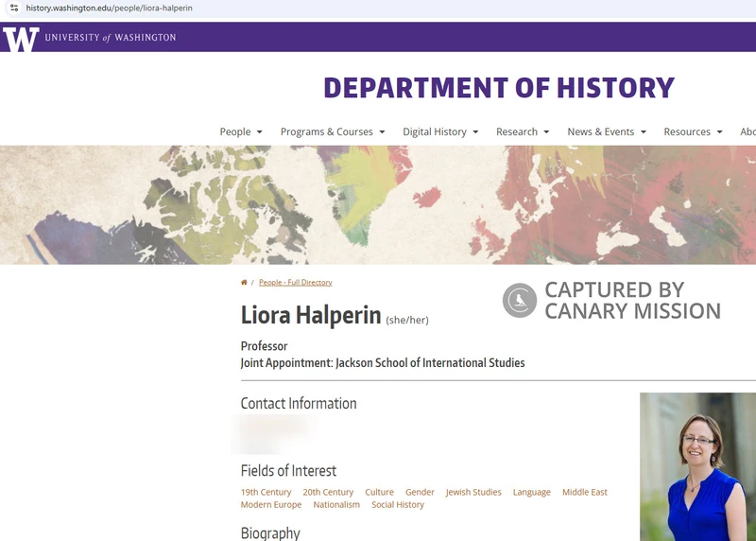Expand the Programs & Courses dropdown arrow
Viewport: 756px width, 541px height.
click(x=382, y=132)
